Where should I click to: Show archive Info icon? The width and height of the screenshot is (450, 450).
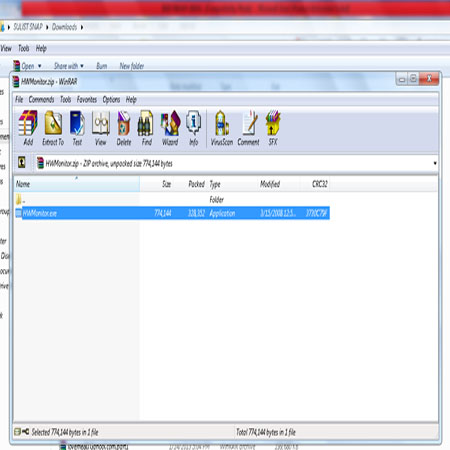[194, 128]
